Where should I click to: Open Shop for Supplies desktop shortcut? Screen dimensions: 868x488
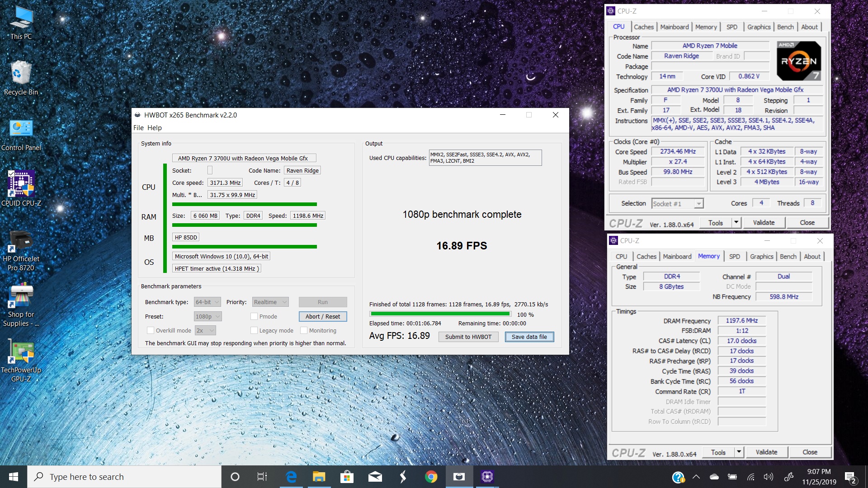click(x=21, y=305)
